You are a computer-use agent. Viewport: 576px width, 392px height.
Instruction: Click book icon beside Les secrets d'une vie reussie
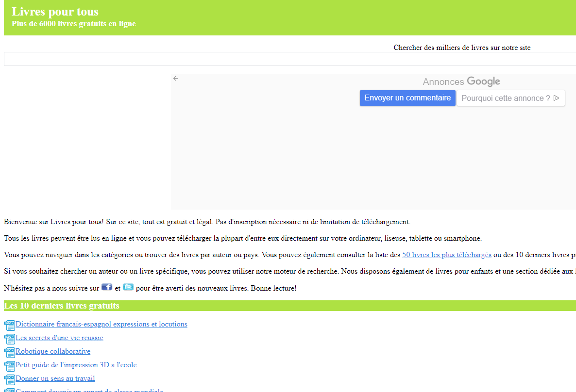pyautogui.click(x=10, y=339)
